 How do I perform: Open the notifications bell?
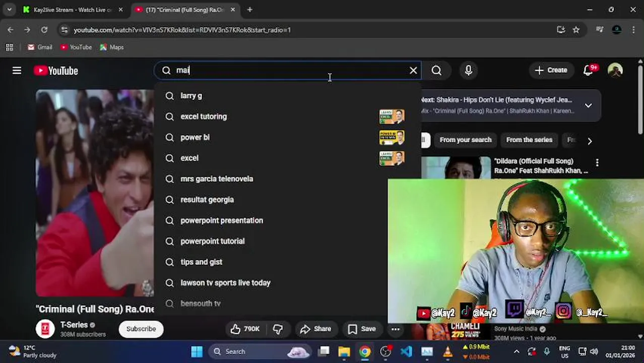coord(588,70)
